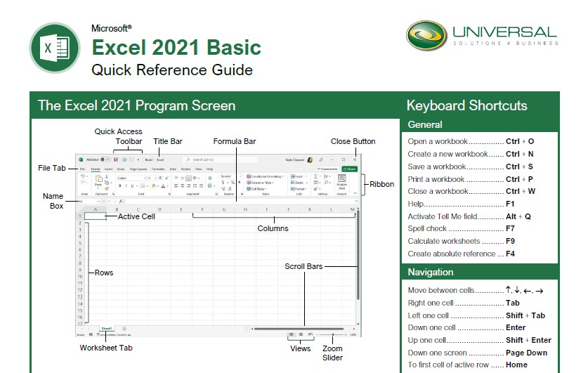This screenshot has width=588, height=373.
Task: Switch to the Page Layout ribbon tab
Action: pyautogui.click(x=138, y=169)
